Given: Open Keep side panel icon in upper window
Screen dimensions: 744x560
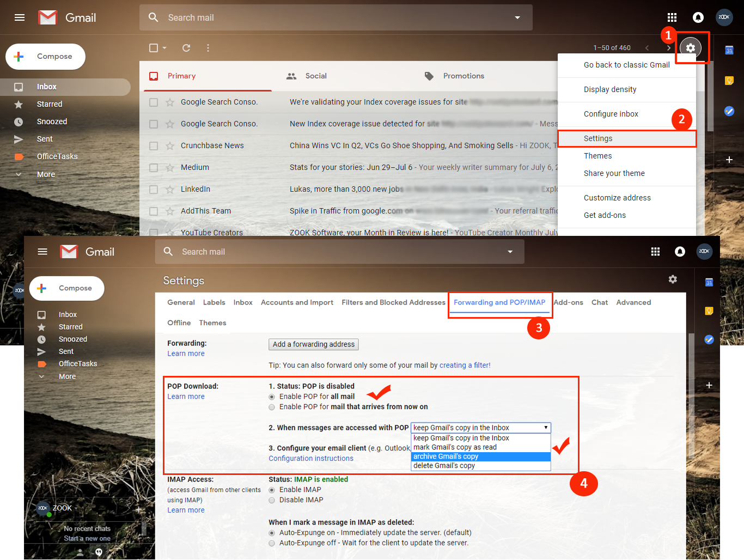Looking at the screenshot, I should [729, 81].
